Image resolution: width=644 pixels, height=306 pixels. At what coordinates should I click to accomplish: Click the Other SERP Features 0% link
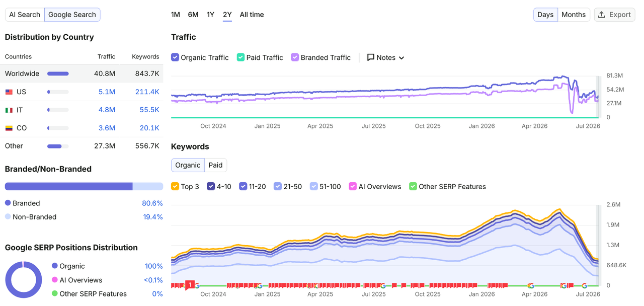(157, 294)
